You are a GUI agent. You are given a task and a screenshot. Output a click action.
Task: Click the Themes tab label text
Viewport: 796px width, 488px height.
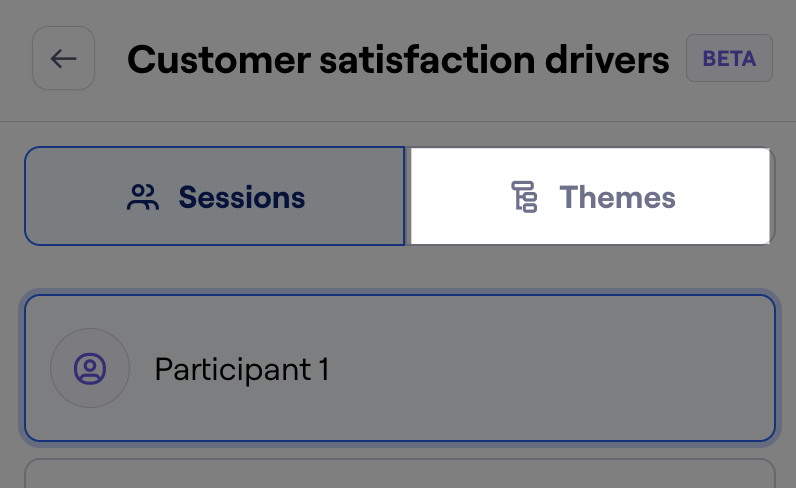617,197
